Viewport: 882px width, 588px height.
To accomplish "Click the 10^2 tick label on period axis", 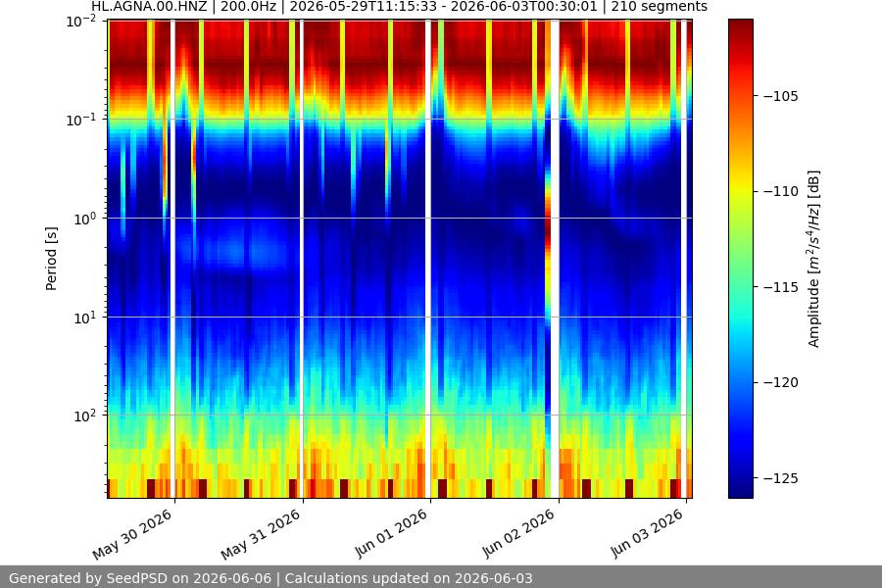I will point(85,416).
